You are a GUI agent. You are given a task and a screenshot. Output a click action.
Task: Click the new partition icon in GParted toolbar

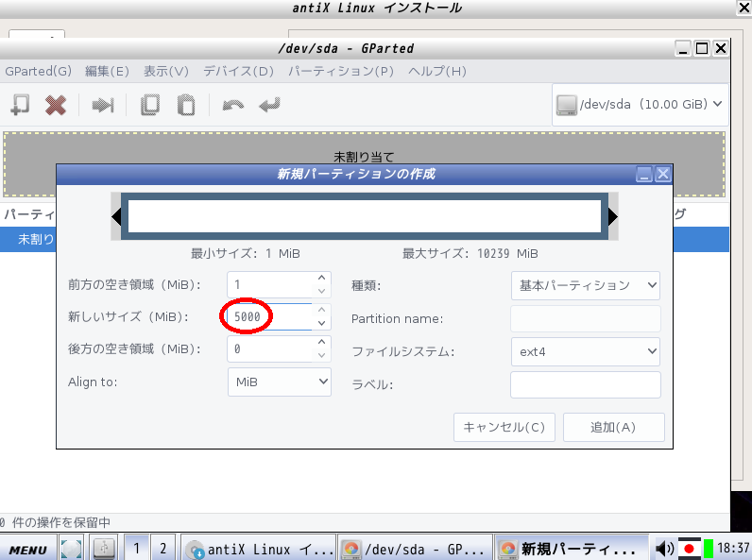coord(20,105)
